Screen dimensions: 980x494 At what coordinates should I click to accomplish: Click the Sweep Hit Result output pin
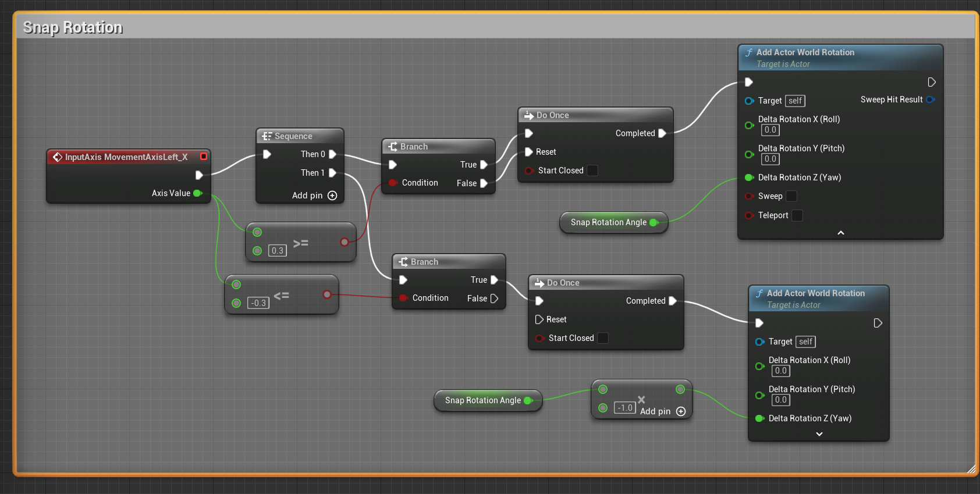pyautogui.click(x=930, y=99)
